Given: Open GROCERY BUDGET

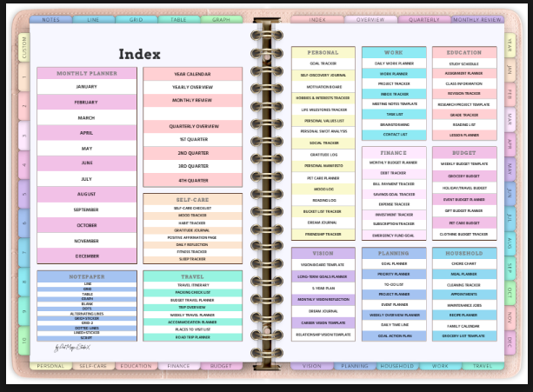Looking at the screenshot, I should coord(464,176).
